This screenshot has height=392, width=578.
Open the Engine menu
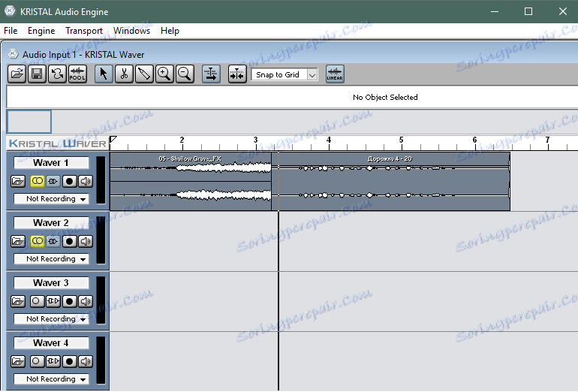(41, 31)
